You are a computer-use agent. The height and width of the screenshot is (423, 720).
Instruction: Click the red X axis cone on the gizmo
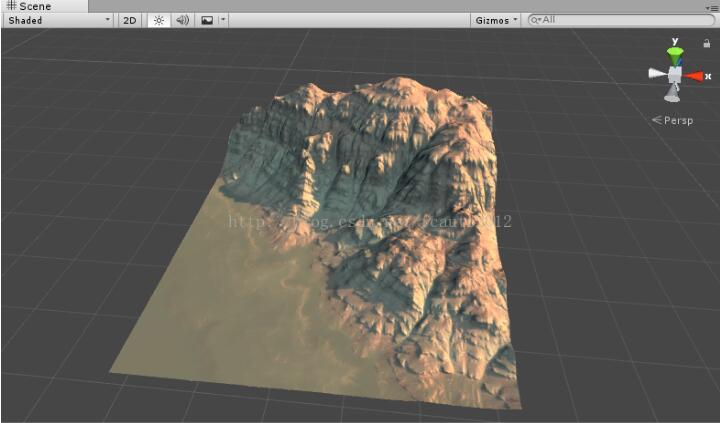point(694,75)
